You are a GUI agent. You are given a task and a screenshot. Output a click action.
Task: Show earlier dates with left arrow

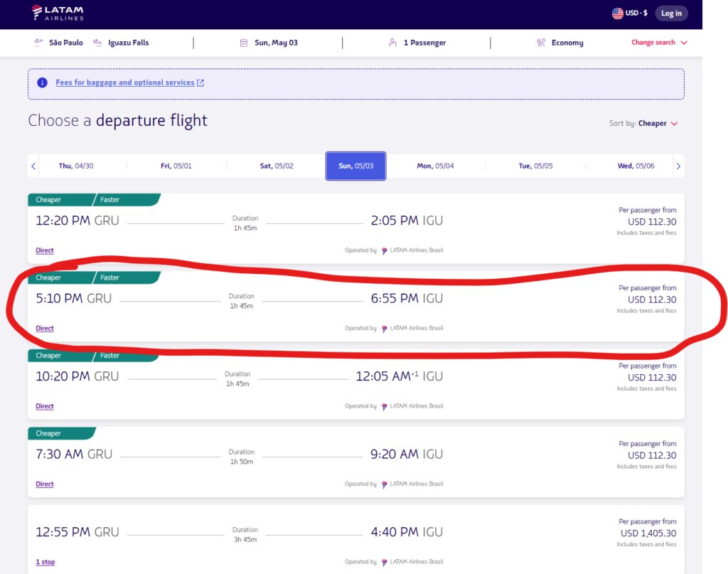pos(33,166)
